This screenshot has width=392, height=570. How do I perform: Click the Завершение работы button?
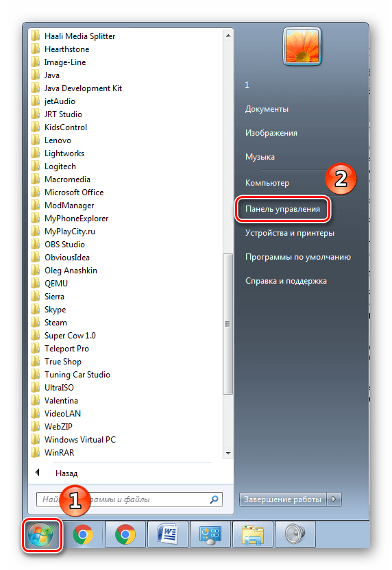tap(283, 499)
